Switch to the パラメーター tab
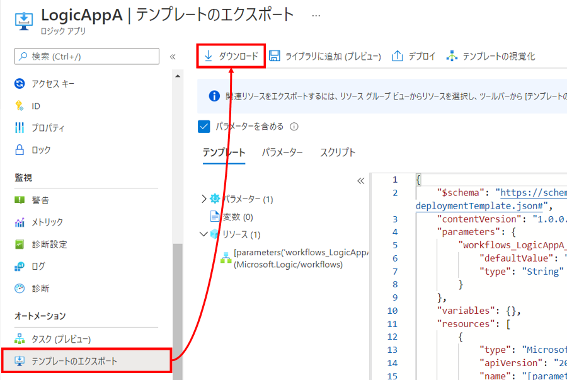 click(x=282, y=153)
